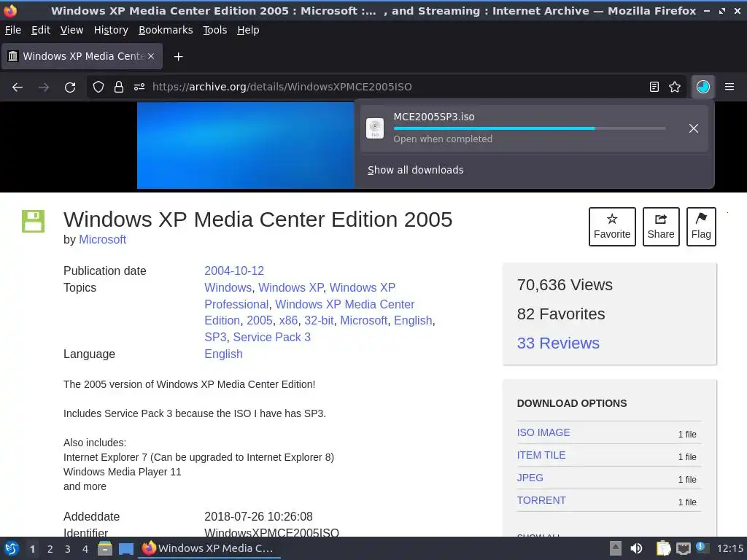Open the History menu
The height and width of the screenshot is (560, 747).
click(x=111, y=30)
